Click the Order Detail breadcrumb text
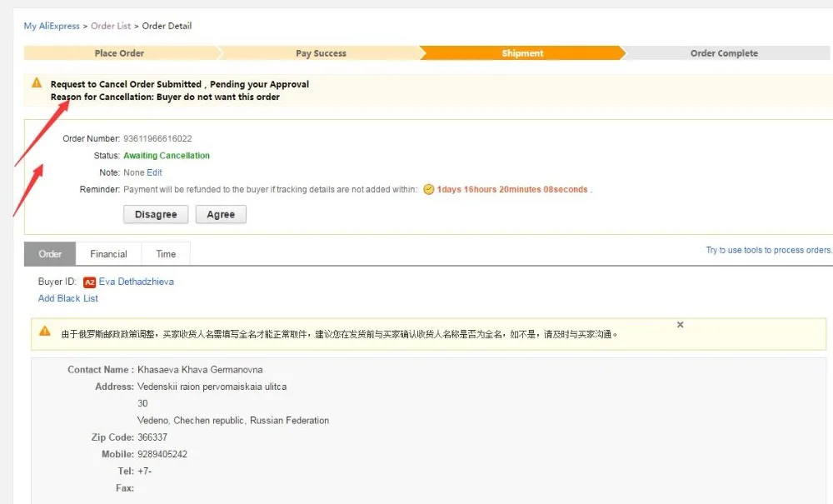Screen dimensions: 833x504 (167, 26)
